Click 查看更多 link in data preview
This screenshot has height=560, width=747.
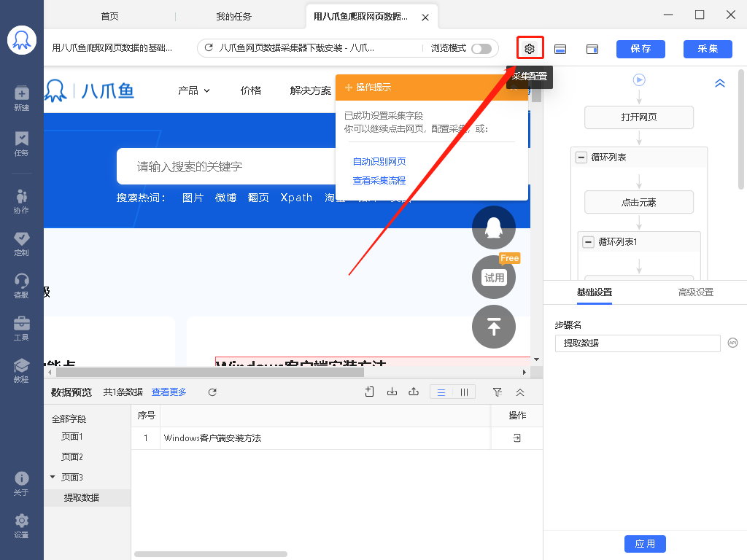169,392
